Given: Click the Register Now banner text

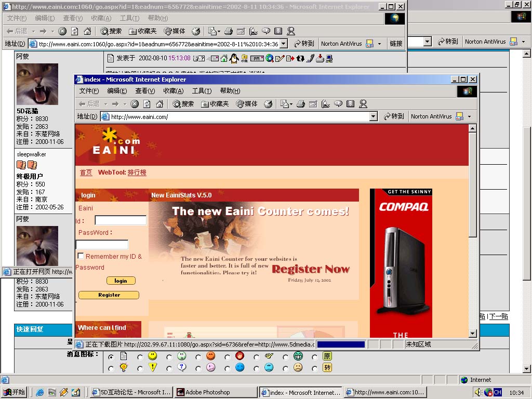Looking at the screenshot, I should [x=311, y=269].
